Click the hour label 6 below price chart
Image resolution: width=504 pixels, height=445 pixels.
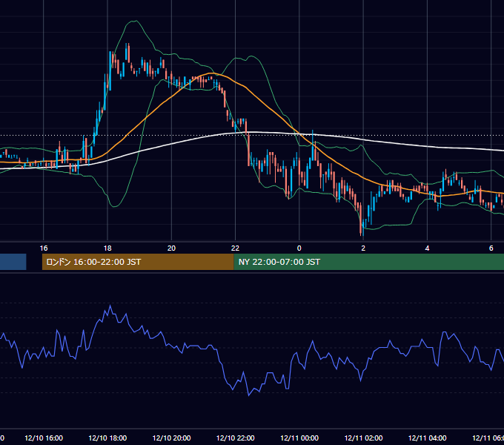tap(491, 248)
